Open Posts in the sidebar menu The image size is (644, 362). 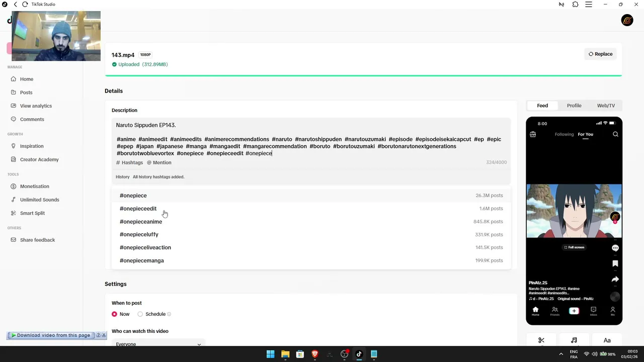pos(26,93)
